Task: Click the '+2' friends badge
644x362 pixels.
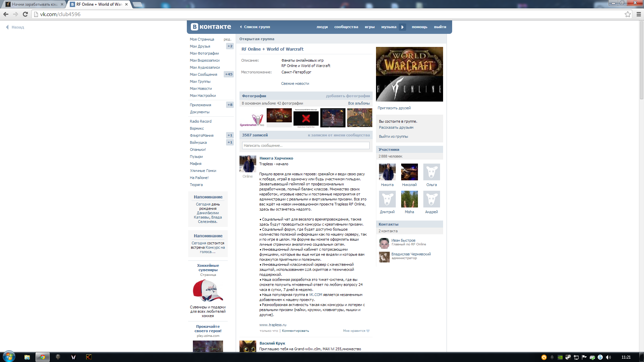Action: (x=230, y=46)
